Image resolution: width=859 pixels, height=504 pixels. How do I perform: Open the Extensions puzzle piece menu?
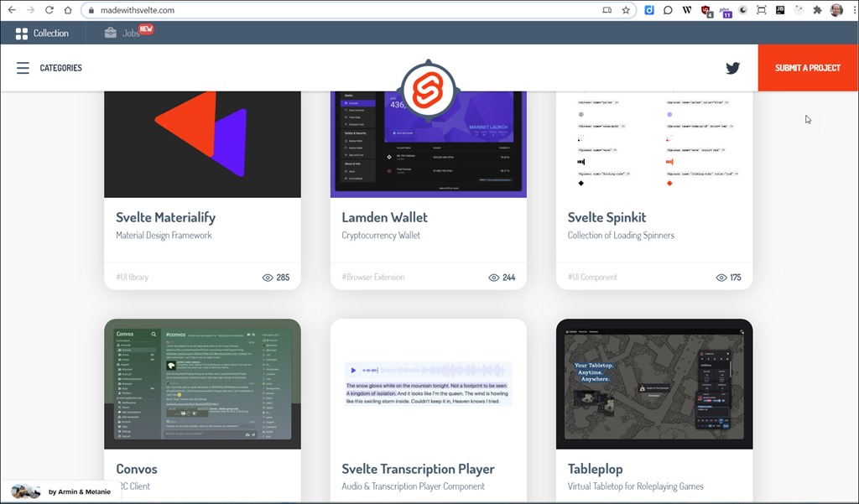click(x=817, y=10)
